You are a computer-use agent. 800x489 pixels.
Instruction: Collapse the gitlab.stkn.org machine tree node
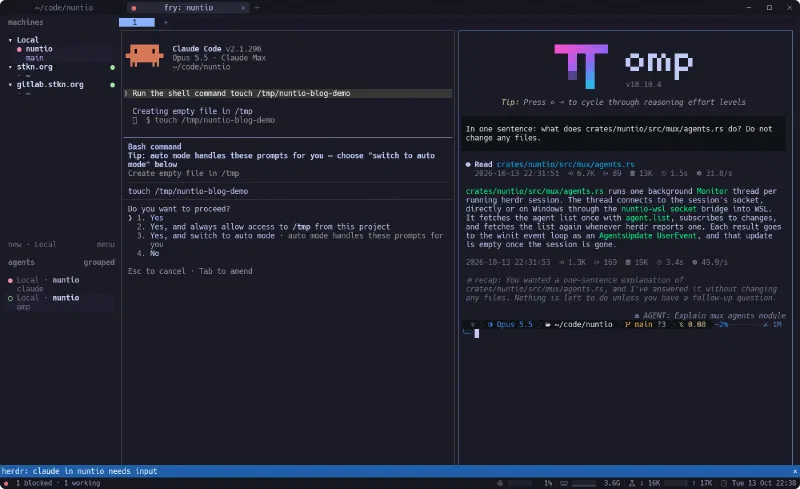click(10, 85)
